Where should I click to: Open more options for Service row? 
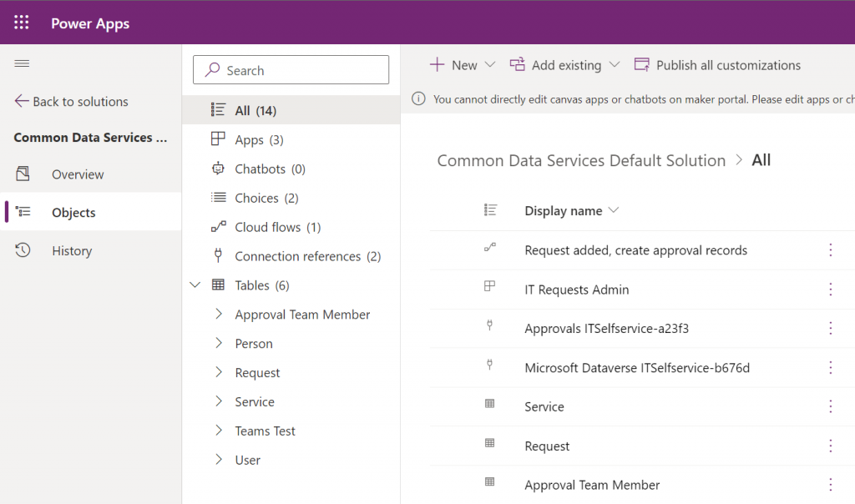point(831,406)
